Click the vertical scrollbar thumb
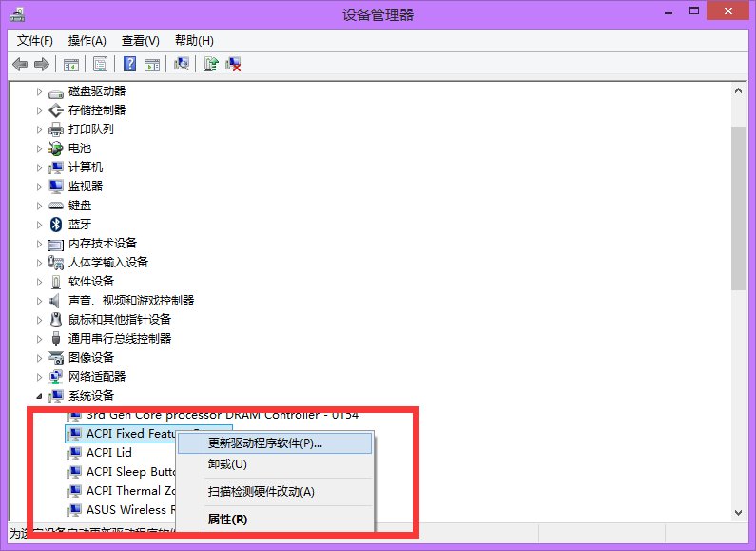This screenshot has width=756, height=551. [x=738, y=208]
